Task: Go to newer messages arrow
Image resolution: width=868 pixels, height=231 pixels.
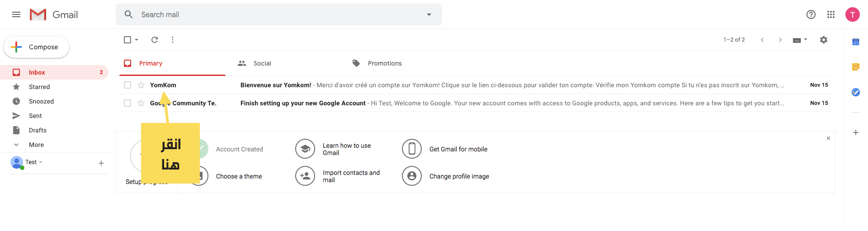Action: point(762,40)
